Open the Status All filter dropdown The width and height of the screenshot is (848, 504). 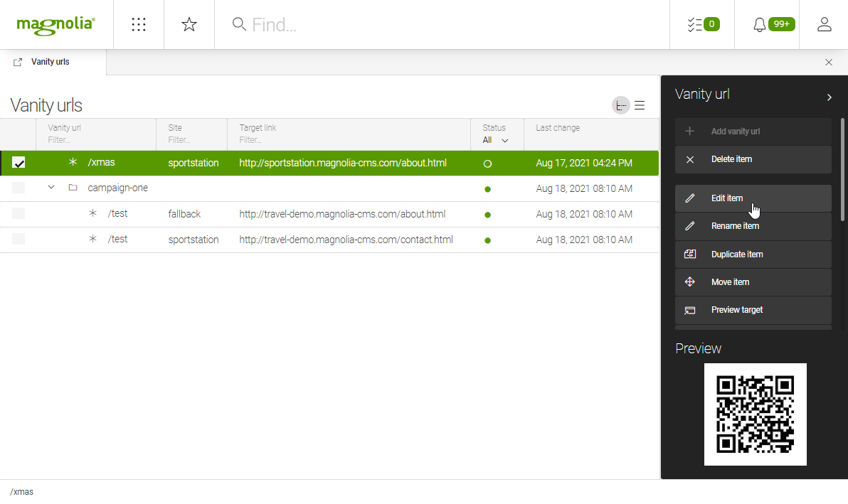click(x=496, y=139)
